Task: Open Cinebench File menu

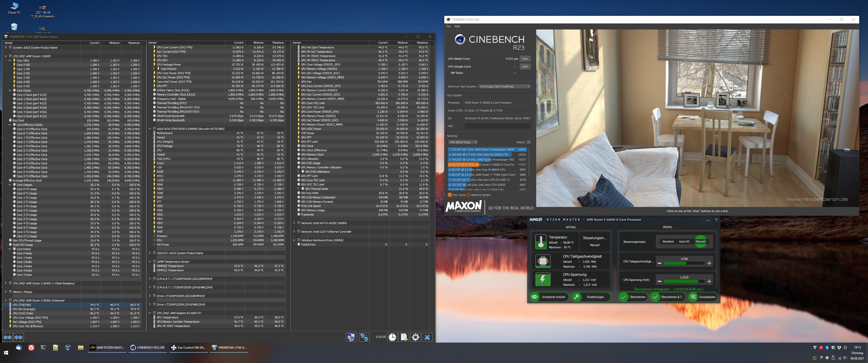Action: 448,26
